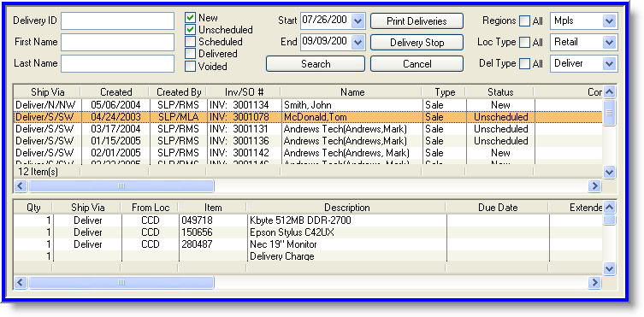Click scroll-up arrow of deliveries list
The height and width of the screenshot is (317, 644).
609,92
